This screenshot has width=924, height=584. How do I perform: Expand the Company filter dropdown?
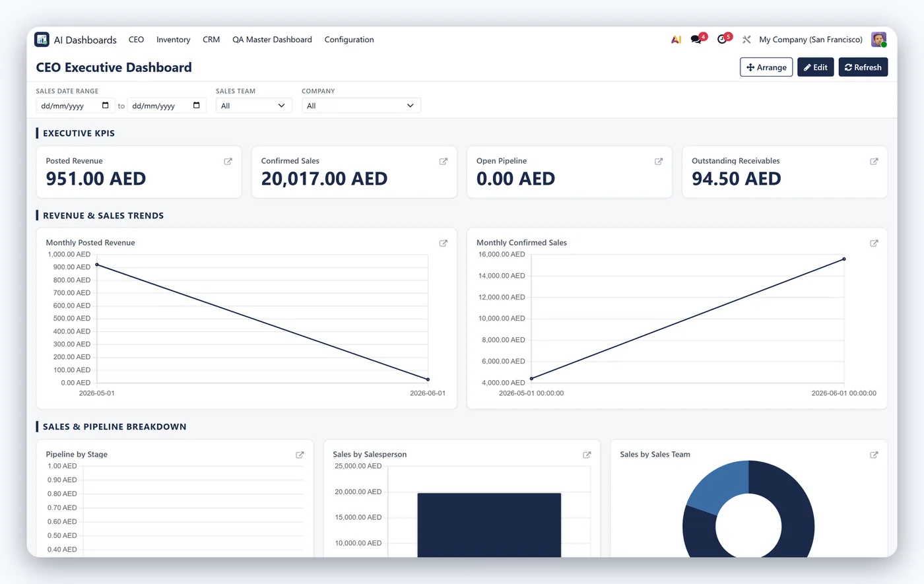(x=361, y=106)
